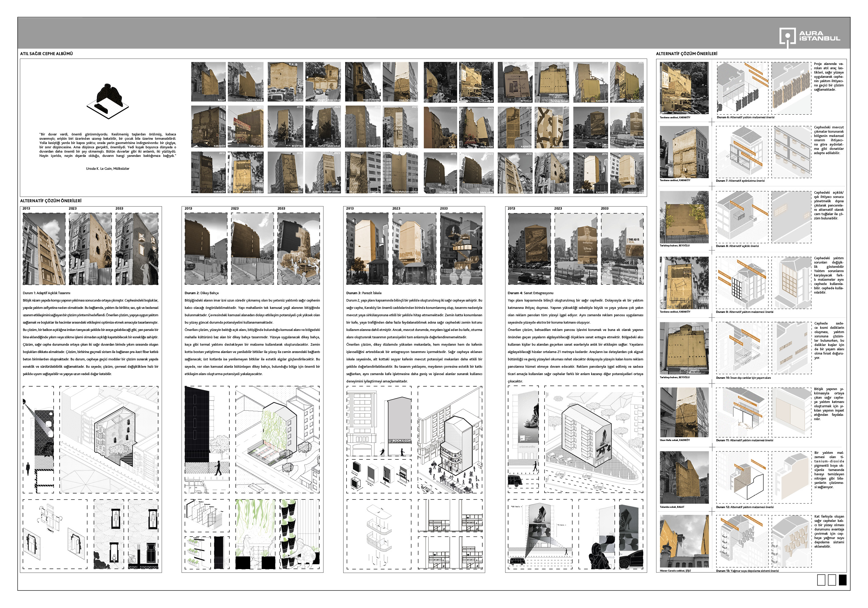Click the 'Durum 2: Dikey Bahçe' title
The height and width of the screenshot is (608, 868).
(x=201, y=293)
